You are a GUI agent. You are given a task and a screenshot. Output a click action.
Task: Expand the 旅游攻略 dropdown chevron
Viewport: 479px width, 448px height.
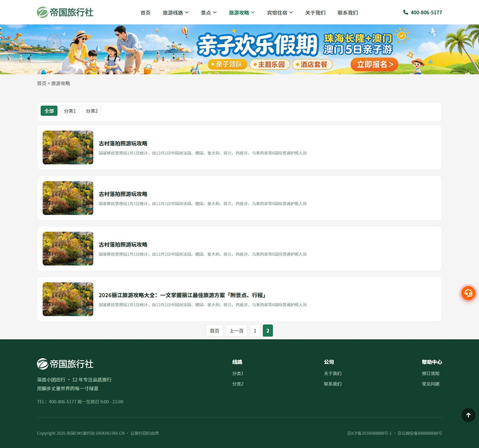253,13
